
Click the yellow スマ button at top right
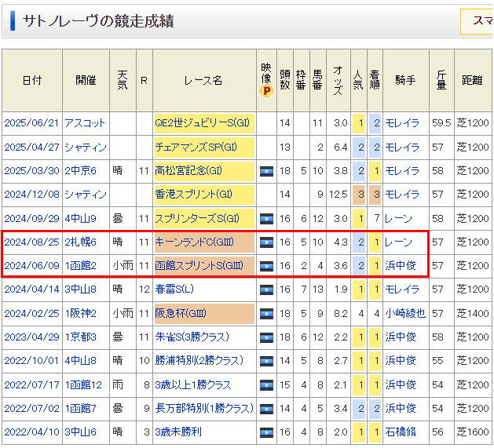[477, 21]
